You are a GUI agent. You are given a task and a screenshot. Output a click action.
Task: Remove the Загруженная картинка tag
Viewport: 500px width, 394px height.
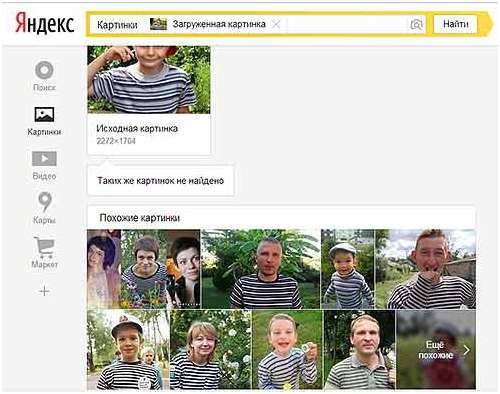tap(276, 24)
